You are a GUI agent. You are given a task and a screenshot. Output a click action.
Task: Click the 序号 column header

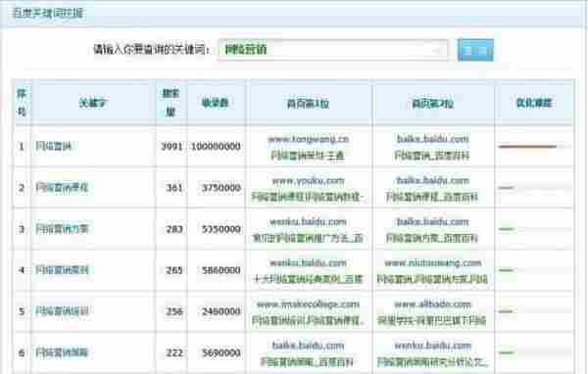22,102
